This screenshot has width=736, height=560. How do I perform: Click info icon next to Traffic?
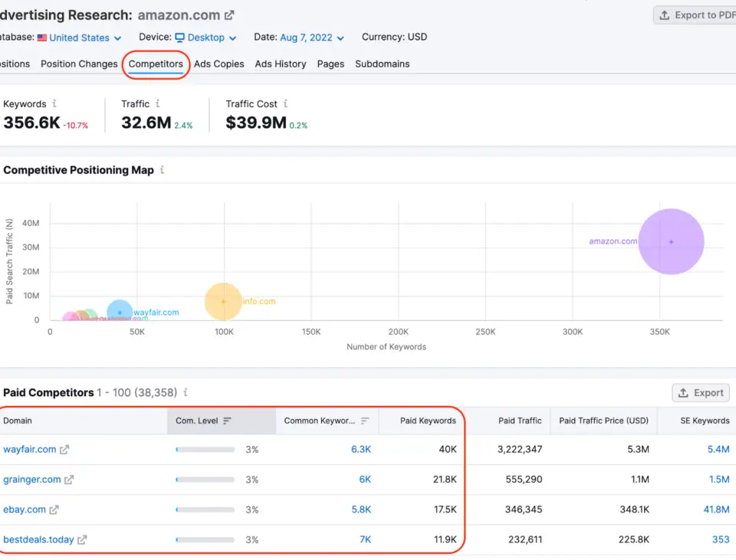click(158, 103)
